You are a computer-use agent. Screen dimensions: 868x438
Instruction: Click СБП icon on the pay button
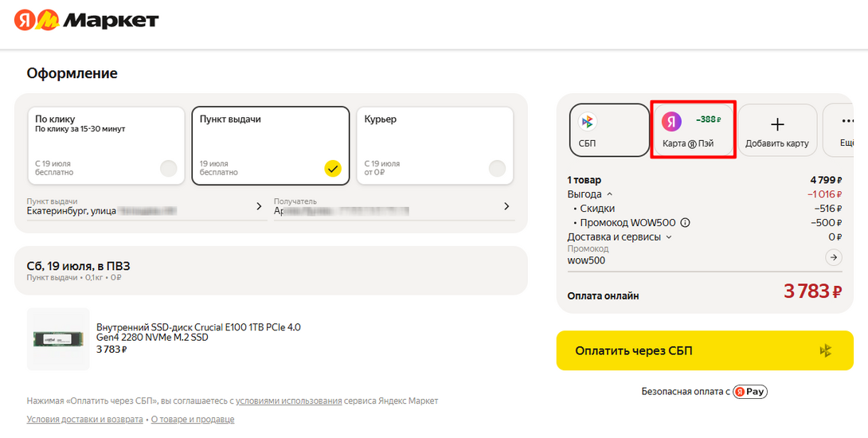point(825,350)
